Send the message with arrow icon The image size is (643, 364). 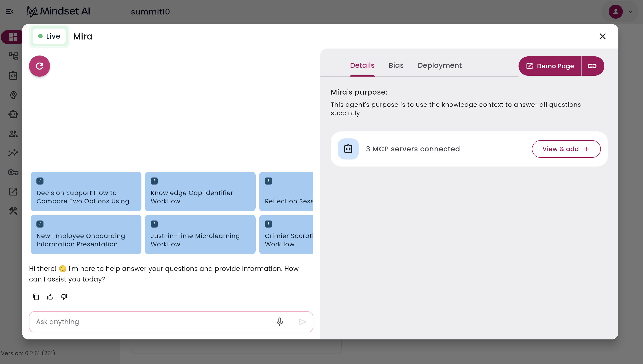click(x=302, y=322)
